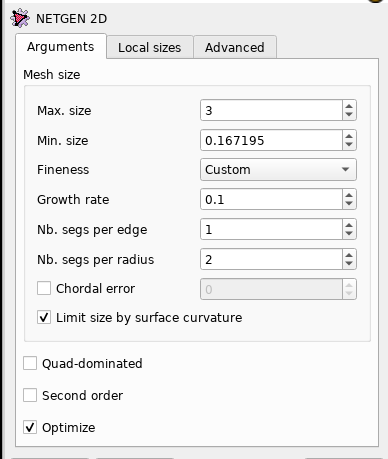
Task: Open the Fineness dropdown set to Custom
Action: pyautogui.click(x=278, y=170)
